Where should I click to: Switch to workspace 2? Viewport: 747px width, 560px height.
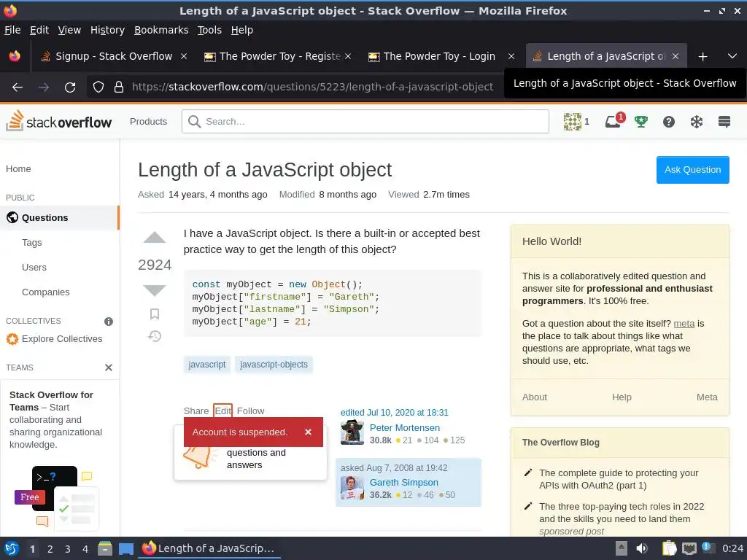50,549
